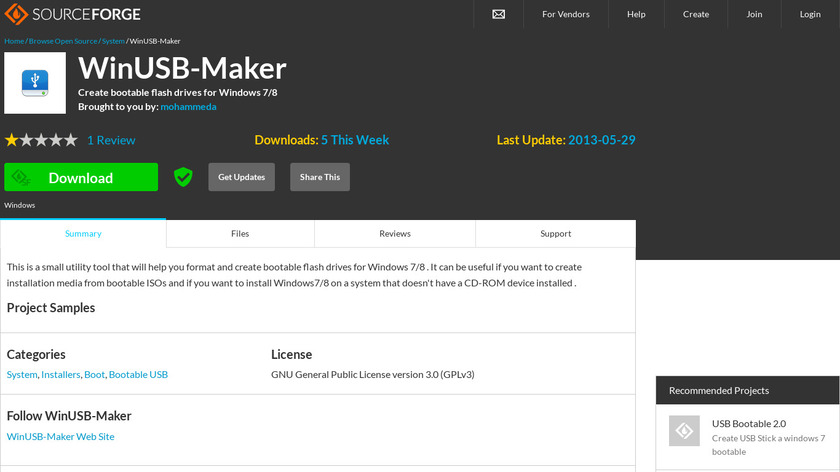Image resolution: width=840 pixels, height=472 pixels.
Task: Open USB Bootable 2.0 recommended project
Action: click(749, 424)
